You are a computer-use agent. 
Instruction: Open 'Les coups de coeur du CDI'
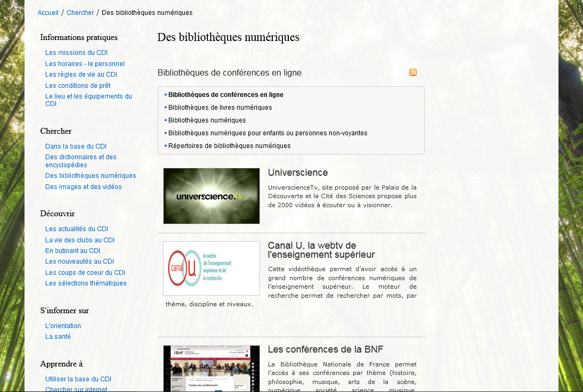pyautogui.click(x=85, y=273)
